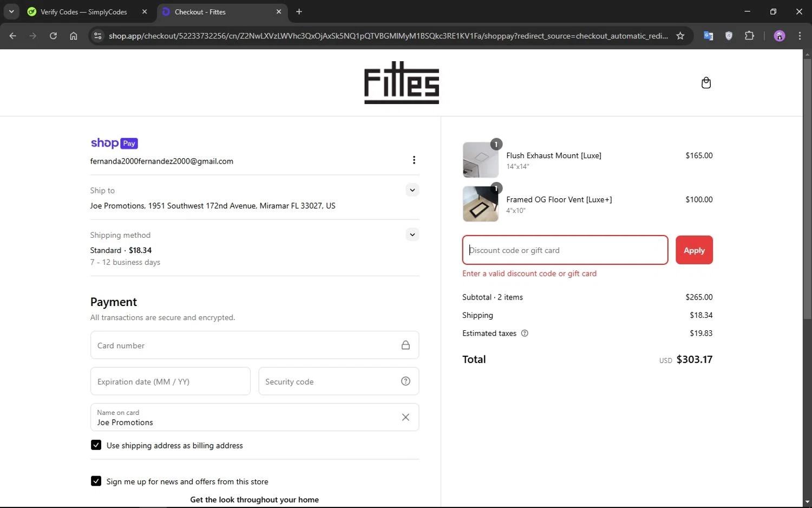The image size is (812, 508).
Task: Focus the Discount code or gift card field
Action: pos(565,250)
